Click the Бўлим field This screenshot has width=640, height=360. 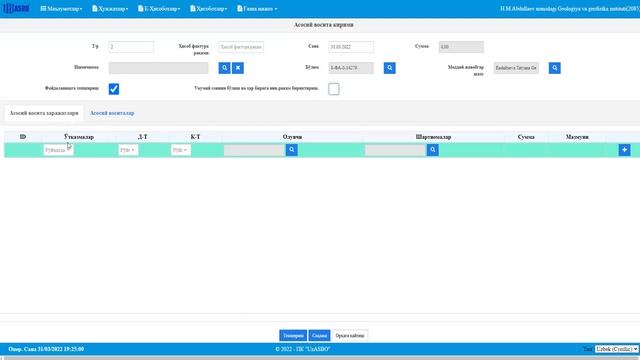[x=351, y=68]
